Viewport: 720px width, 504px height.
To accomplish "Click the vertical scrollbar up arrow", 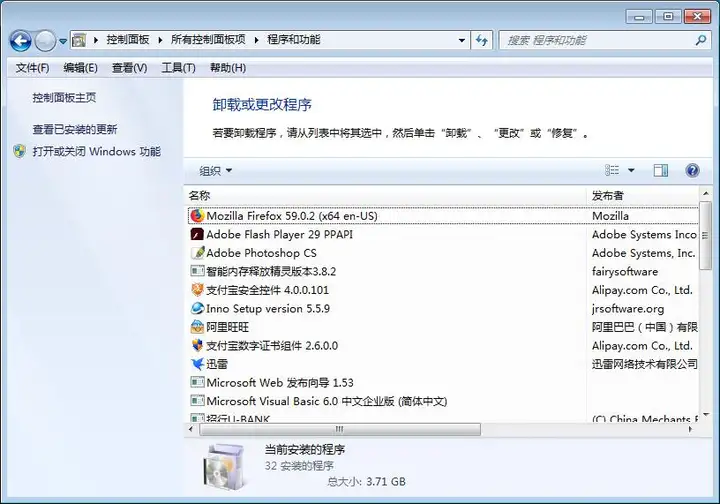I will coord(705,193).
